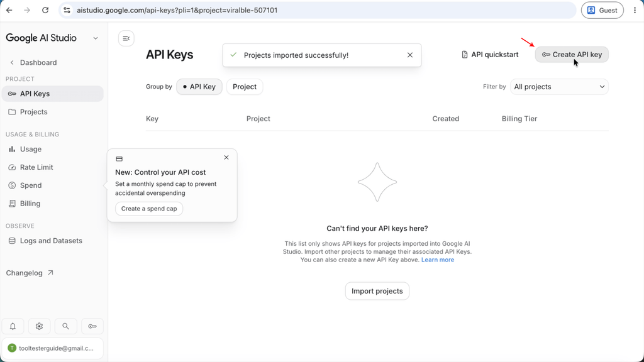Open notifications bell icon
This screenshot has height=362, width=644.
pyautogui.click(x=13, y=326)
